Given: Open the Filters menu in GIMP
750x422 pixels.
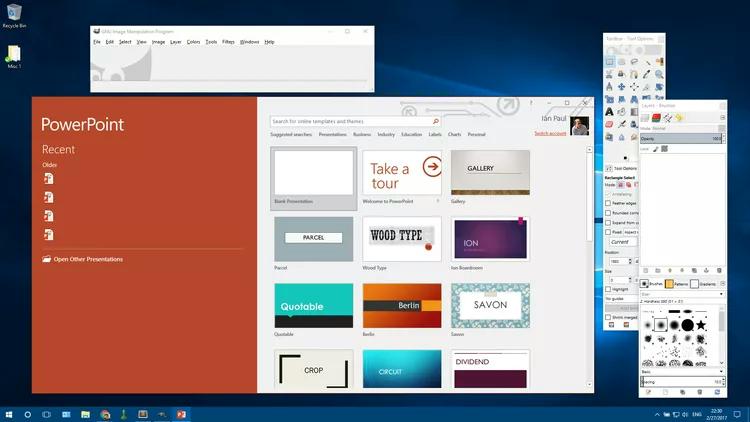Looking at the screenshot, I should coord(228,42).
